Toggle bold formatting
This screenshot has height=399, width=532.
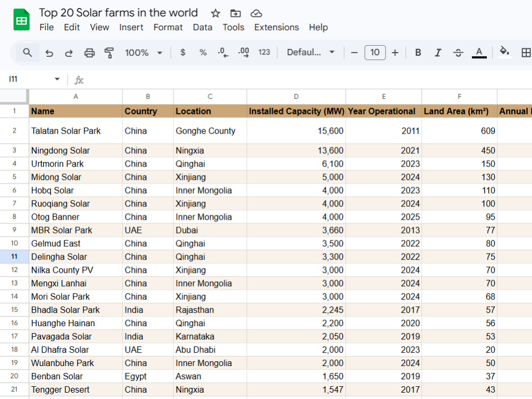pyautogui.click(x=418, y=53)
